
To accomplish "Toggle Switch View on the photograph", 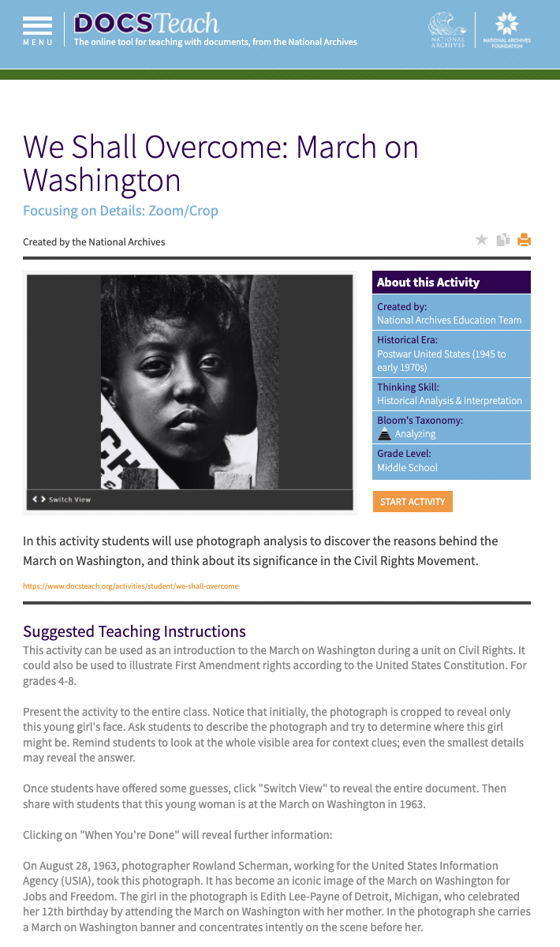I will pyautogui.click(x=62, y=500).
